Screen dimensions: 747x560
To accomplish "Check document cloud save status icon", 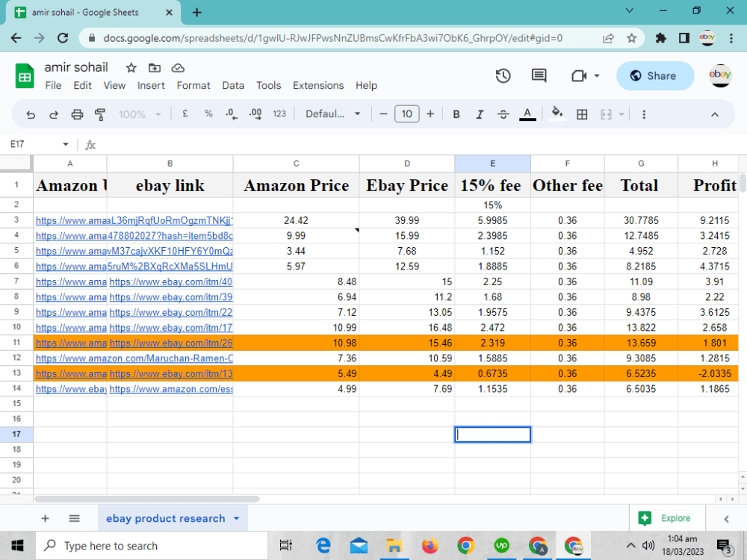I will click(178, 68).
